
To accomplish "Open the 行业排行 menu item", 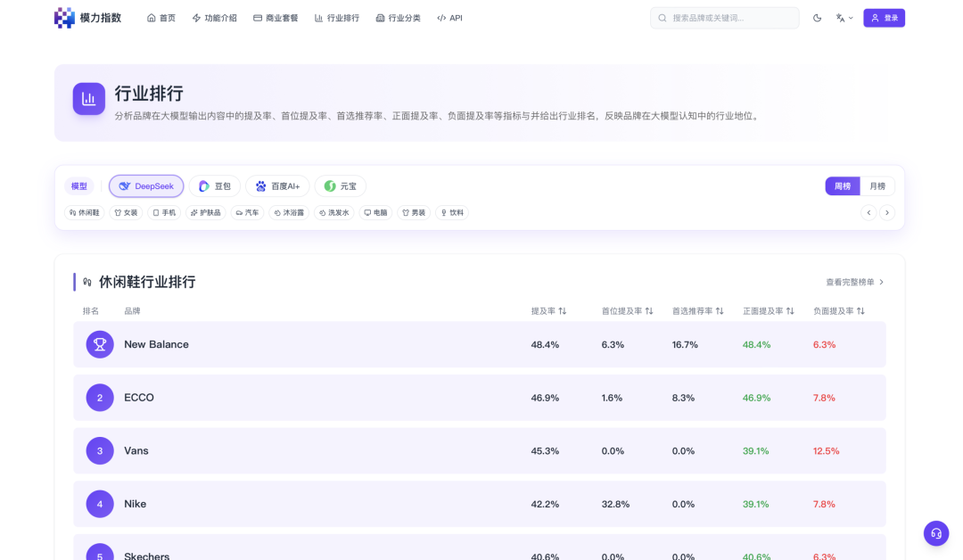I will [x=336, y=19].
